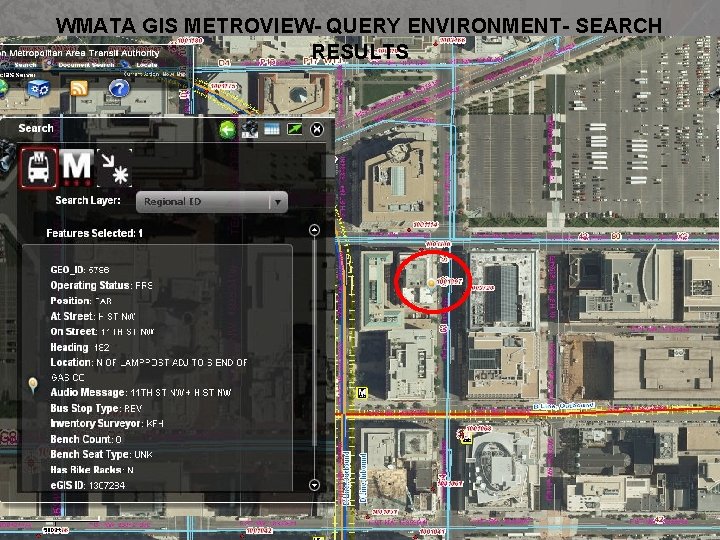Show results as table using the grid icon
Screen dimensions: 720x540
(272, 129)
